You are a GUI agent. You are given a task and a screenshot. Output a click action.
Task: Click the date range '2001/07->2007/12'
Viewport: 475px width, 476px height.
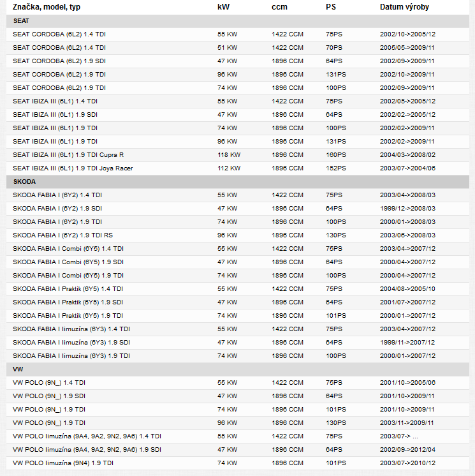(x=407, y=302)
